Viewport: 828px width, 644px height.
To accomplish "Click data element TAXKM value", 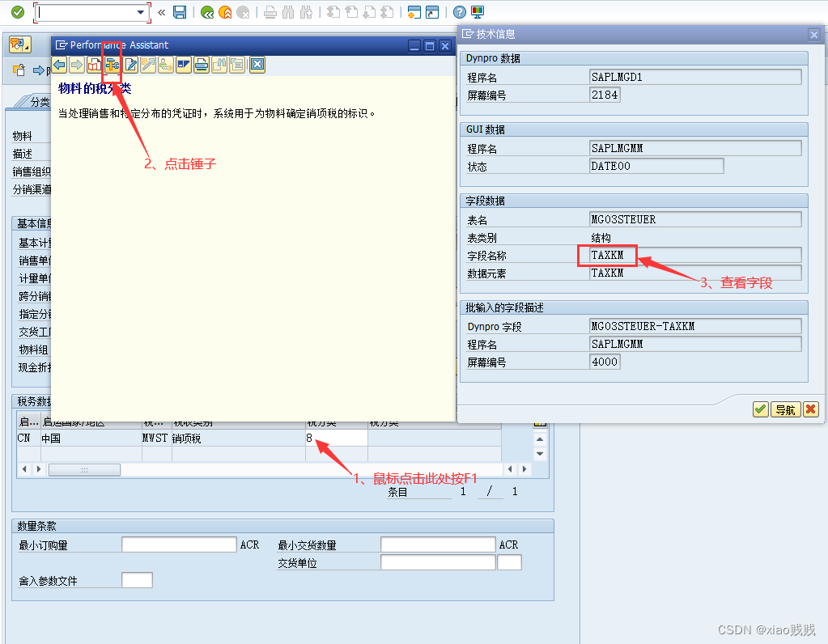I will (695, 273).
